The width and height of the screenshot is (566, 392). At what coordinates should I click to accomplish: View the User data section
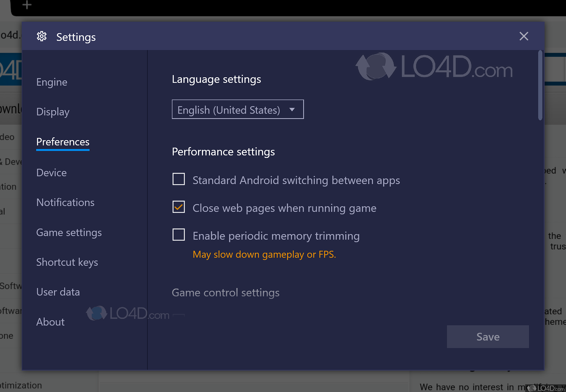click(58, 292)
